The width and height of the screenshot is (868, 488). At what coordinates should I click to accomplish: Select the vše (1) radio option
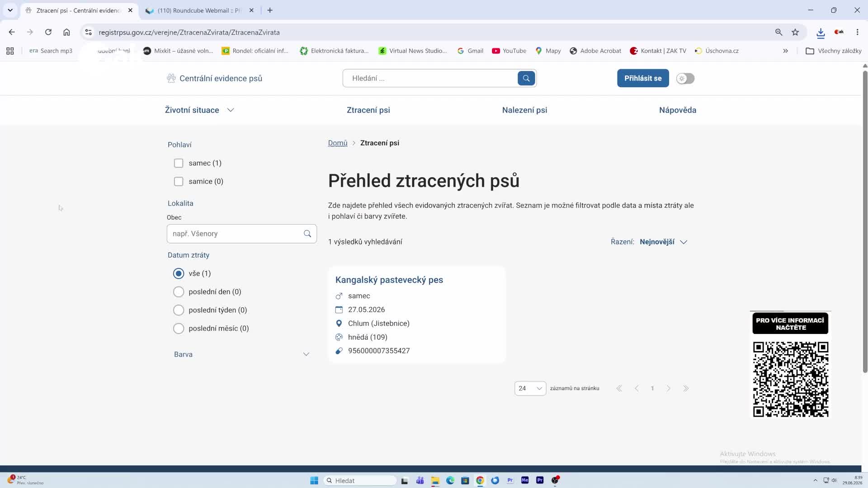[x=179, y=273]
